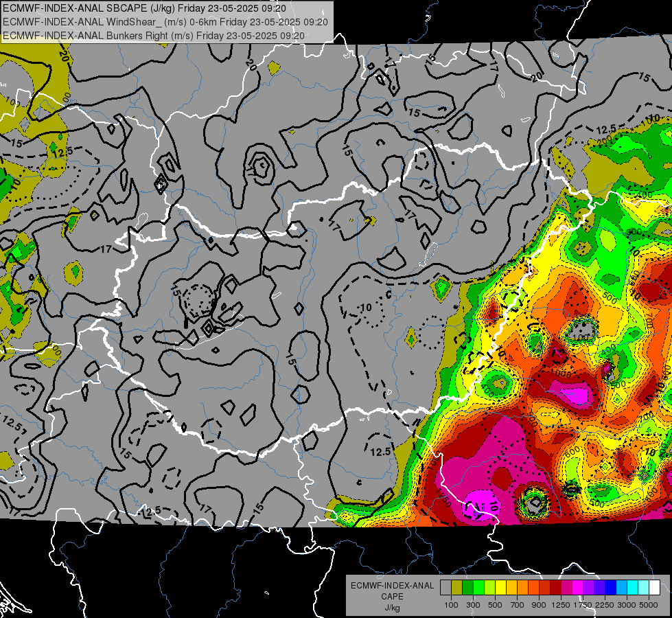The height and width of the screenshot is (618, 672).
Task: Click the 3000 value under the legend
Action: (x=627, y=605)
